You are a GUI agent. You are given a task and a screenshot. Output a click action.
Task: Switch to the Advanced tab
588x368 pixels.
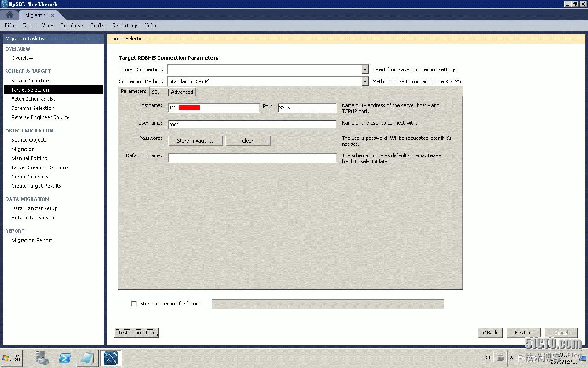[x=182, y=92]
